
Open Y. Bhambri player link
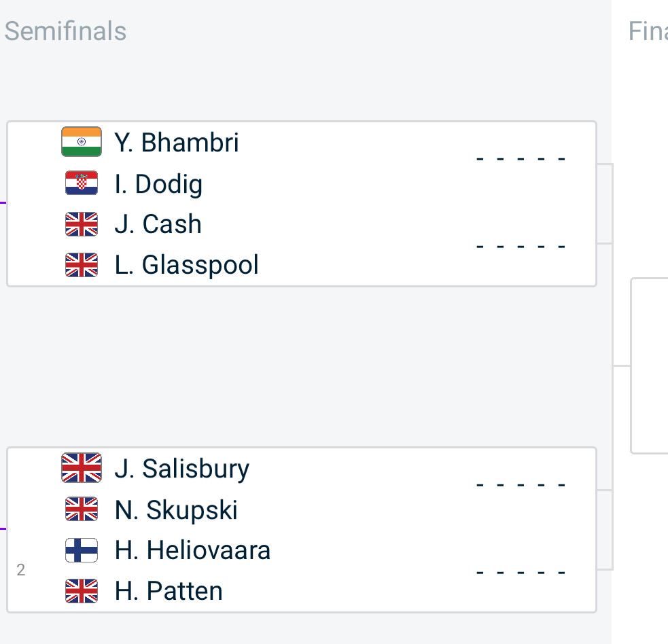177,143
